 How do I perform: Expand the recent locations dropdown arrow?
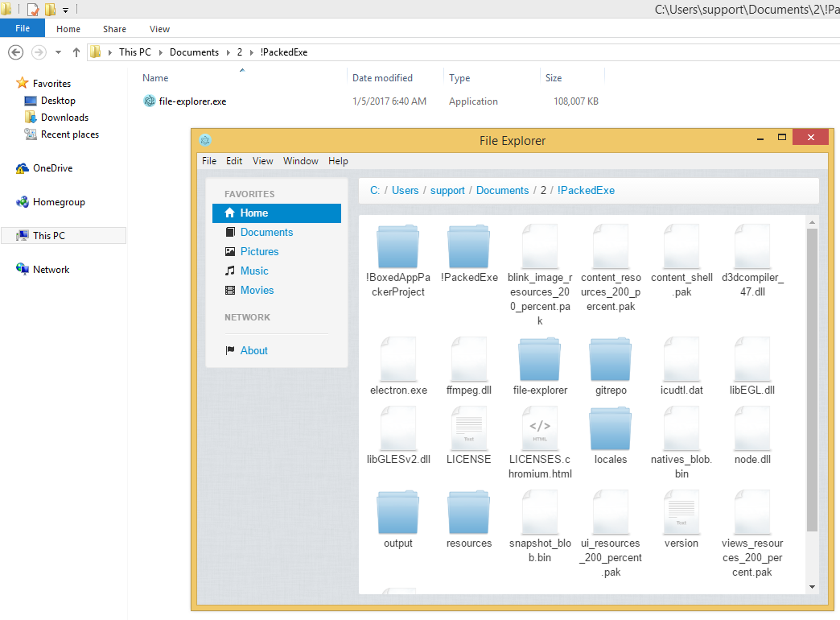click(x=58, y=52)
